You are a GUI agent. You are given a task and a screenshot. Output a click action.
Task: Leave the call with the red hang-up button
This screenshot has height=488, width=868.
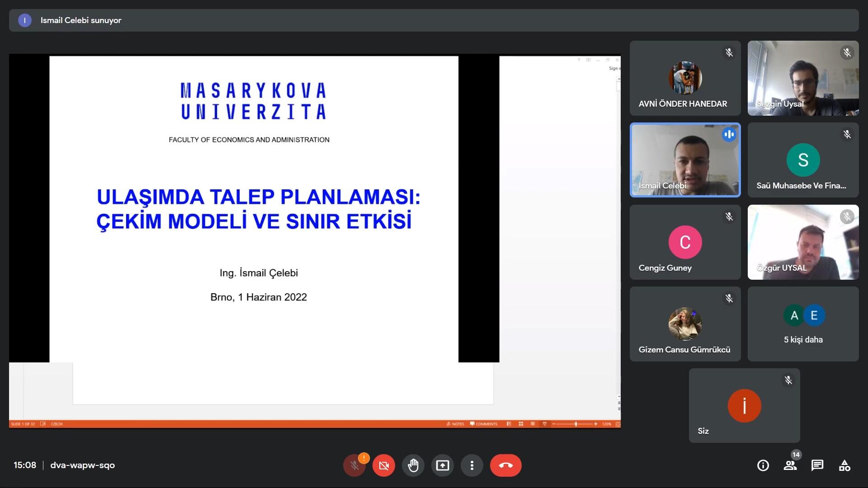point(506,465)
